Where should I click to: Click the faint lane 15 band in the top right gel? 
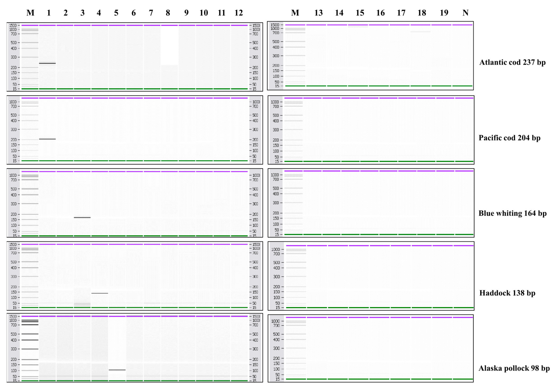pyautogui.click(x=358, y=27)
